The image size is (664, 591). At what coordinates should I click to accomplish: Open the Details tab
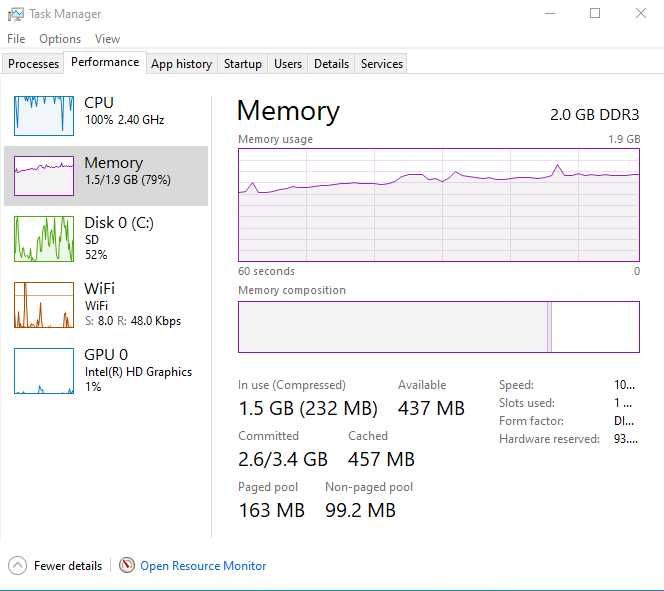[331, 64]
